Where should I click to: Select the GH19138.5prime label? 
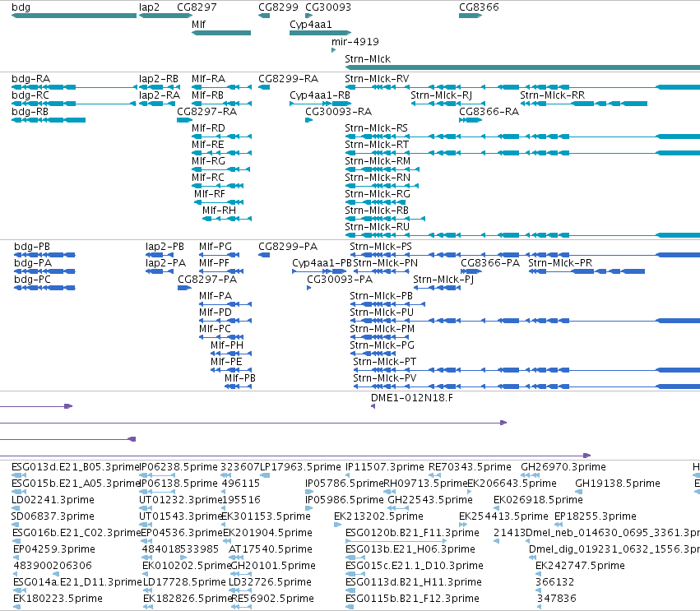point(618,484)
